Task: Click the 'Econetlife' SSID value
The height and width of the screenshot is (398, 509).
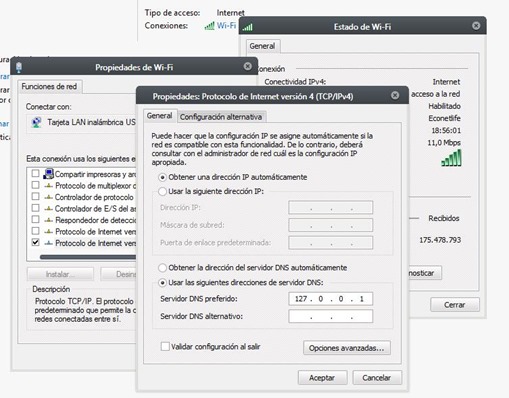Action: pyautogui.click(x=444, y=118)
